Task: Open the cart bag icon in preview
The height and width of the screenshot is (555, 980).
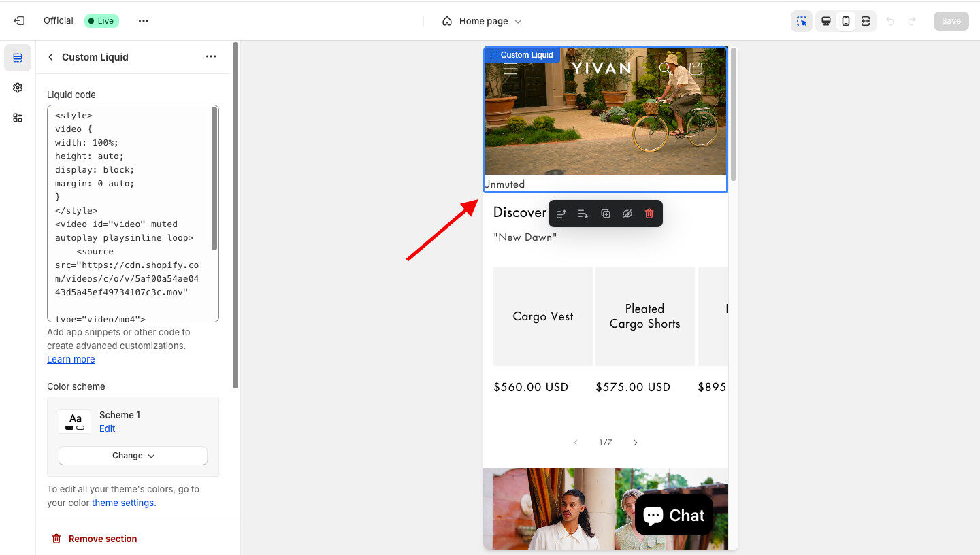Action: [x=696, y=68]
